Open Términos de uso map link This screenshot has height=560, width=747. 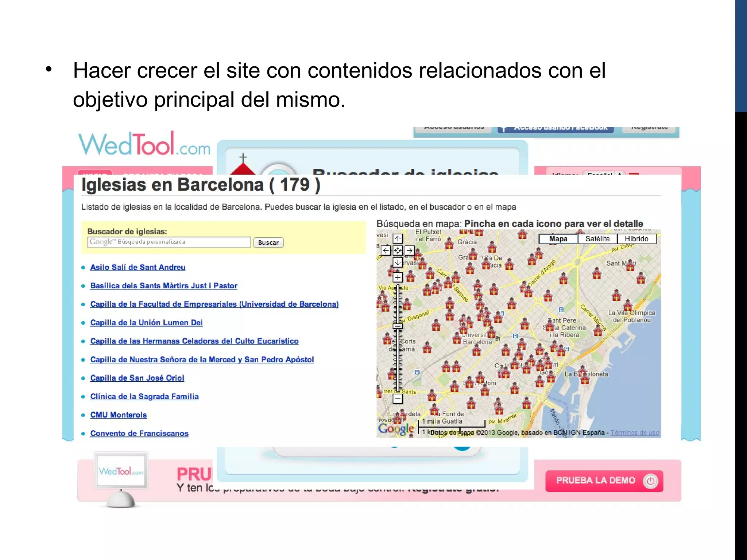635,433
